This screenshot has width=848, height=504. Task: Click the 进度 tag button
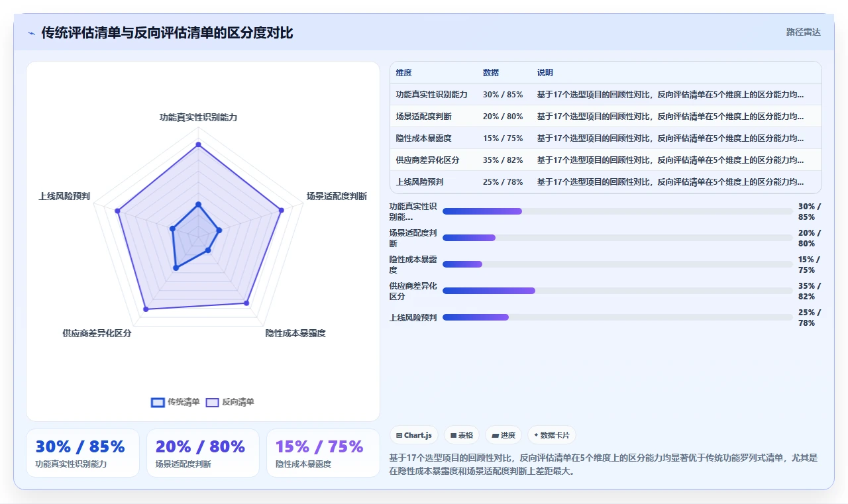(503, 435)
